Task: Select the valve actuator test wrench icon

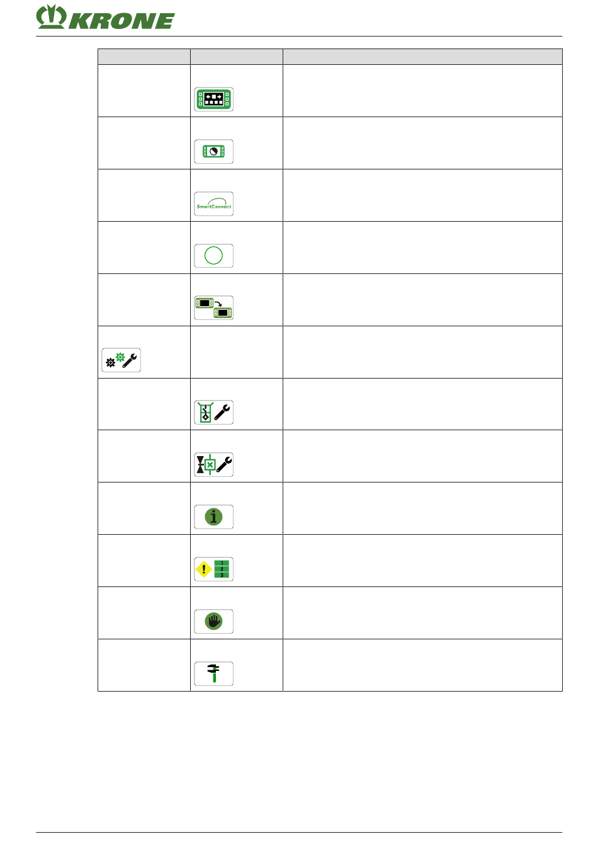Action: (x=214, y=465)
